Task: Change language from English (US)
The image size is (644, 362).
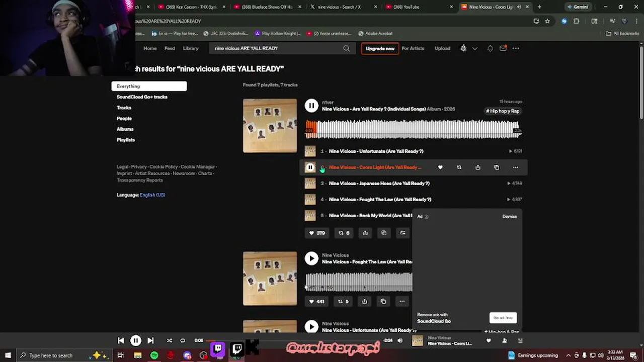Action: click(152, 195)
